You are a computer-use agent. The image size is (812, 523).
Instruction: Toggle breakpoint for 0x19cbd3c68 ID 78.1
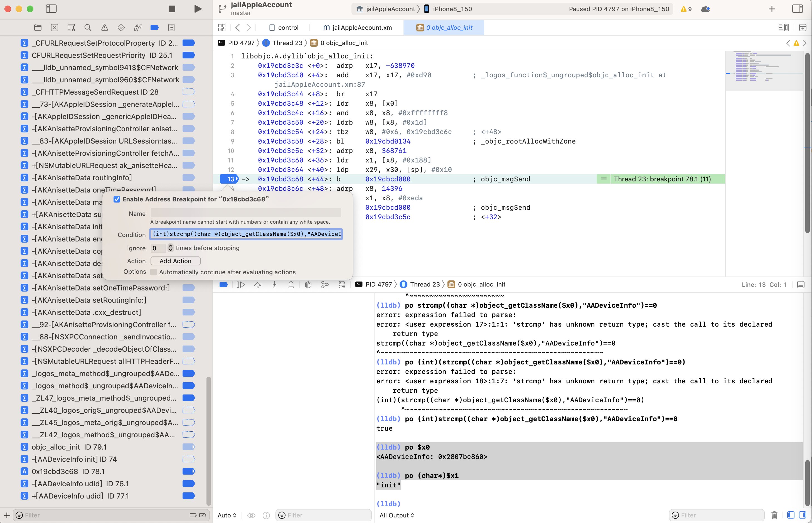pyautogui.click(x=188, y=471)
